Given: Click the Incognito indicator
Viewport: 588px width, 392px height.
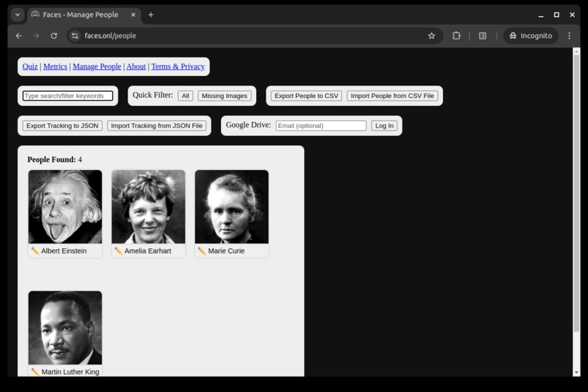Looking at the screenshot, I should (530, 36).
